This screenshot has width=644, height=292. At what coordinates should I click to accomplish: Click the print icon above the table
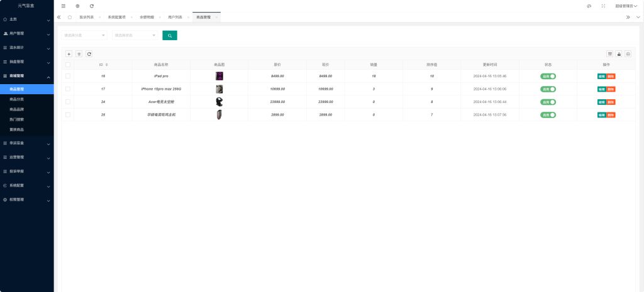[x=628, y=54]
